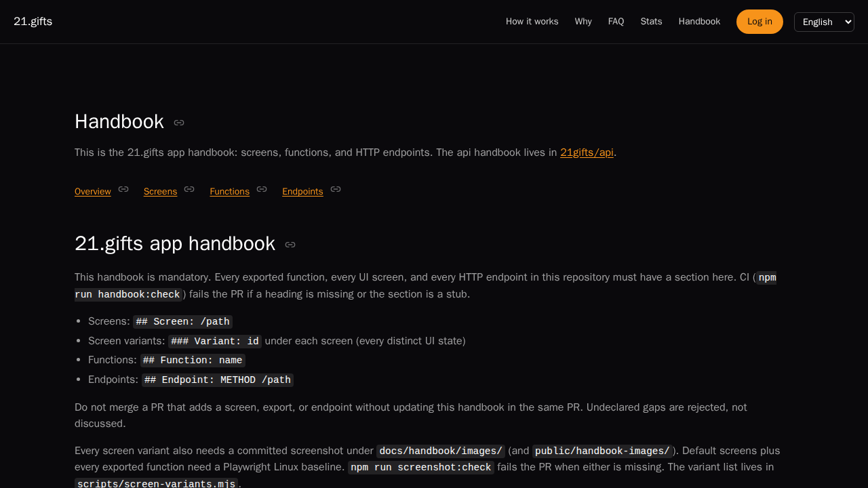
Task: Click anchor link icon next to Overview
Action: pyautogui.click(x=123, y=189)
